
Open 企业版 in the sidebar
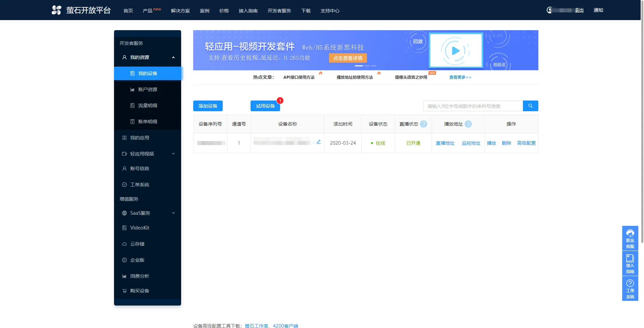pyautogui.click(x=148, y=260)
